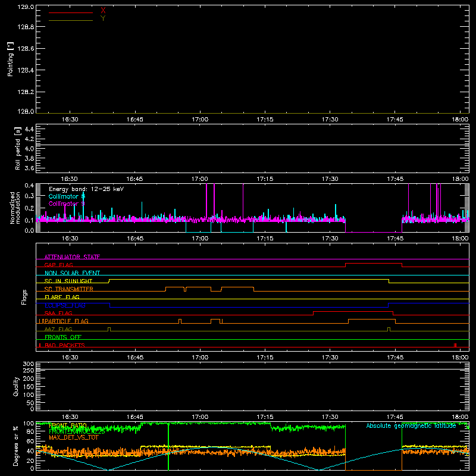Click the raised GAP_FLAG step segment
The width and height of the screenshot is (476, 476).
click(x=374, y=264)
